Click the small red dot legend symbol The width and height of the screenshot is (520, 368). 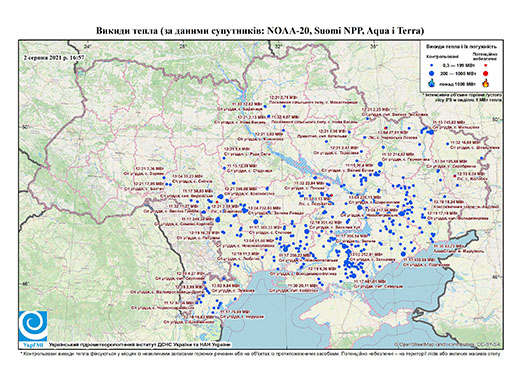(486, 65)
